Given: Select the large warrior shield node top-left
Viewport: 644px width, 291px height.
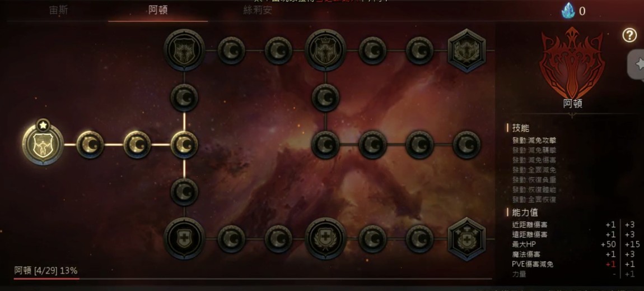Looking at the screenshot, I should tap(184, 50).
